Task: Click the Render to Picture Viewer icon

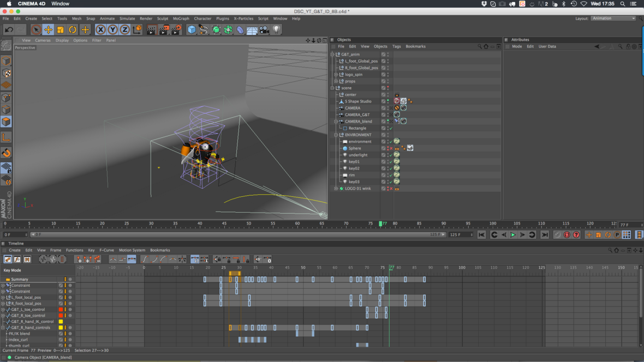Action: click(163, 30)
